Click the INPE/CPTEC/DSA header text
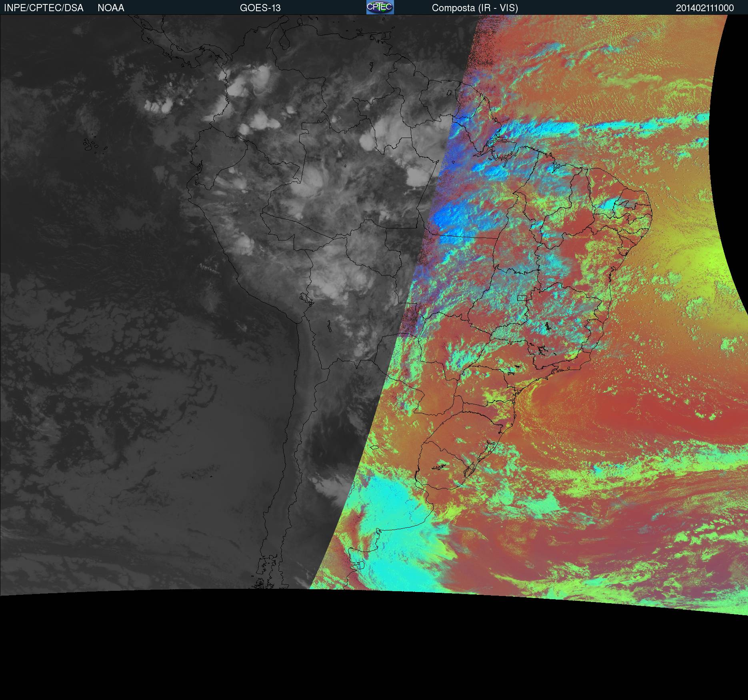This screenshot has height=700, width=748. tap(44, 8)
